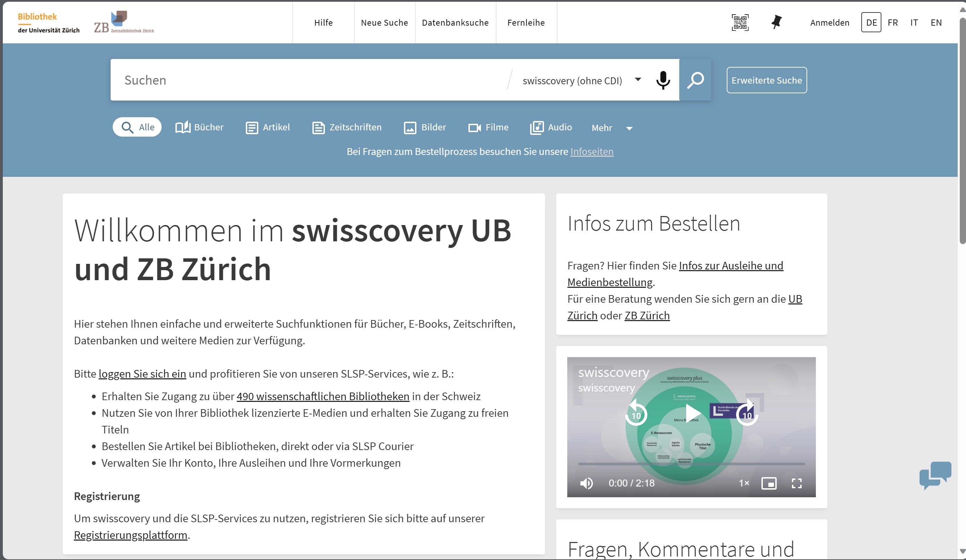The width and height of the screenshot is (966, 560).
Task: Switch language to FR
Action: click(x=892, y=23)
